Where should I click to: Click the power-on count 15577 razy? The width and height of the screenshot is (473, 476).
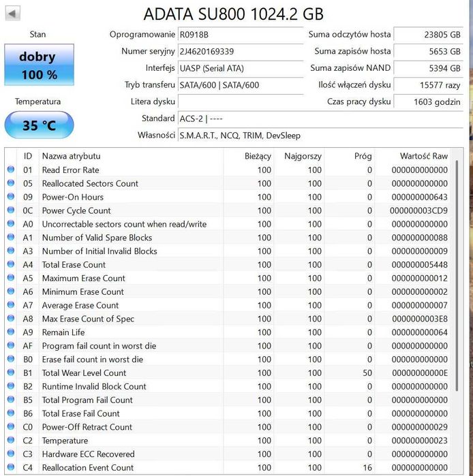pyautogui.click(x=428, y=84)
